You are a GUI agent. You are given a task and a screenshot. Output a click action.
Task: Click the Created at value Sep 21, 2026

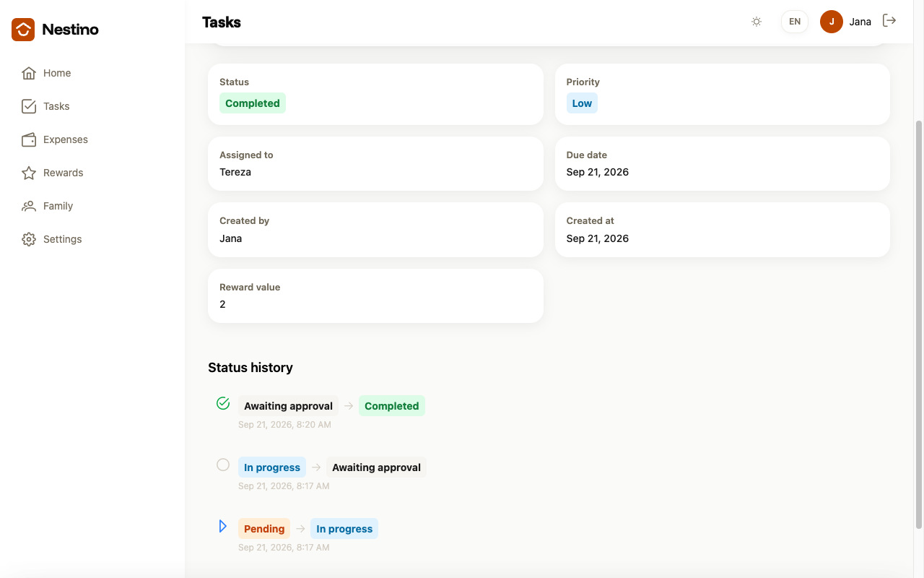coord(598,238)
